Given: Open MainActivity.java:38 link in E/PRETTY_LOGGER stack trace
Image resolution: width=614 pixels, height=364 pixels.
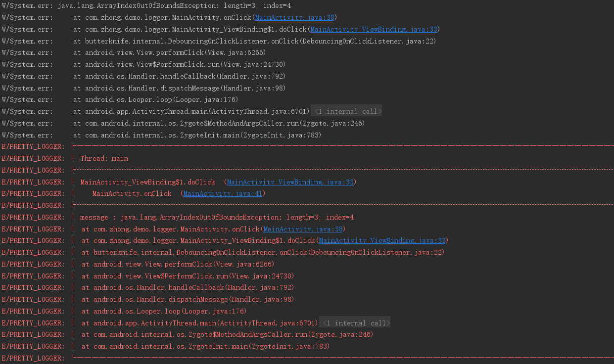Looking at the screenshot, I should (303, 229).
